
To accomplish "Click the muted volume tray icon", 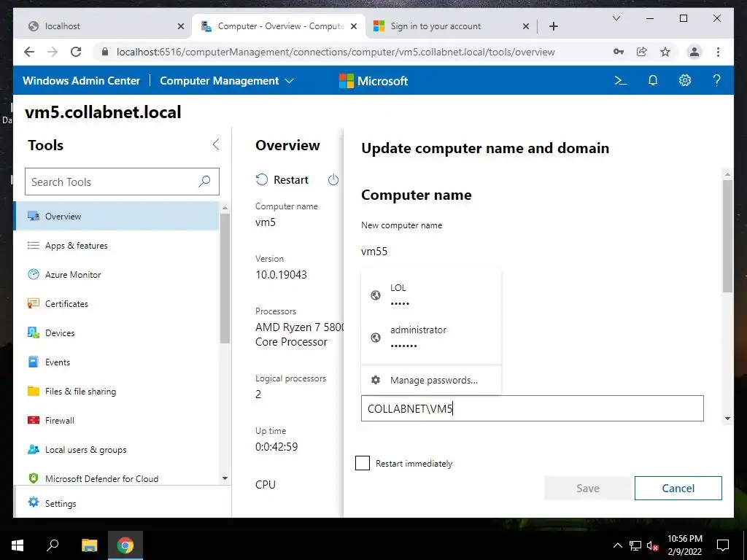I will pos(652,545).
